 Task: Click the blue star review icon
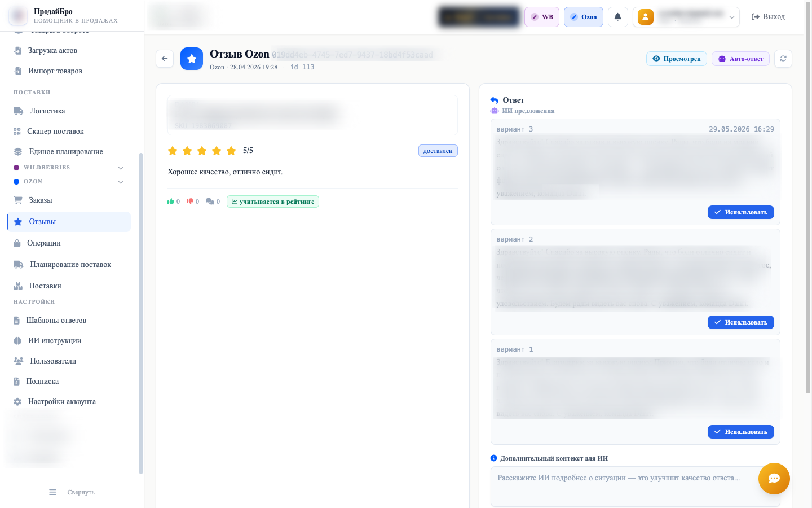[192, 59]
